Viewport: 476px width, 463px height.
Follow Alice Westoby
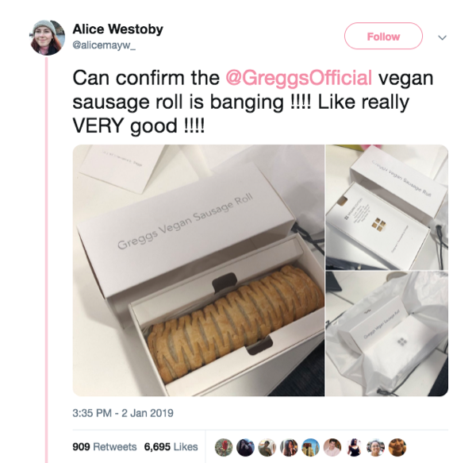point(383,37)
